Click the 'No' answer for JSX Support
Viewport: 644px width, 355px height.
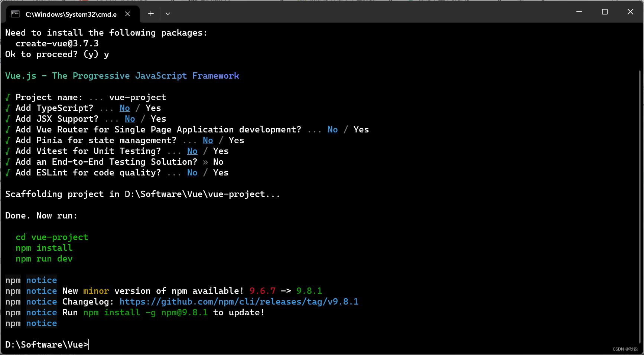pos(130,119)
